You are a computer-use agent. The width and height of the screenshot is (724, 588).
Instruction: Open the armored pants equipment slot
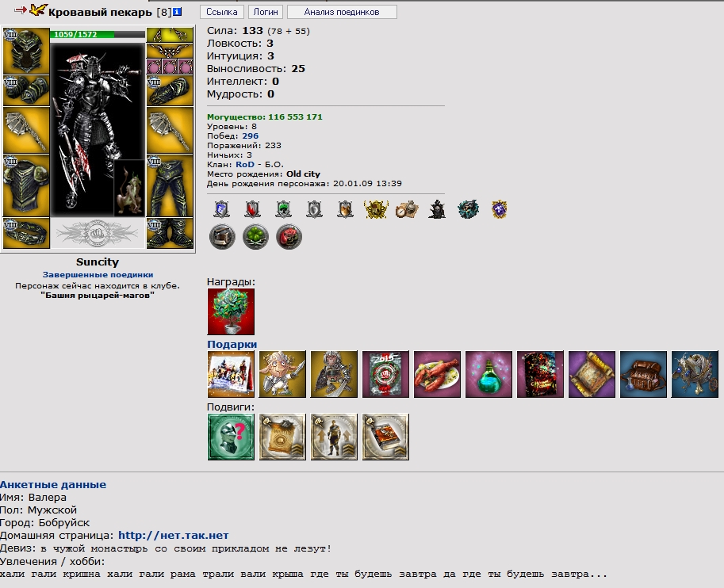click(170, 186)
